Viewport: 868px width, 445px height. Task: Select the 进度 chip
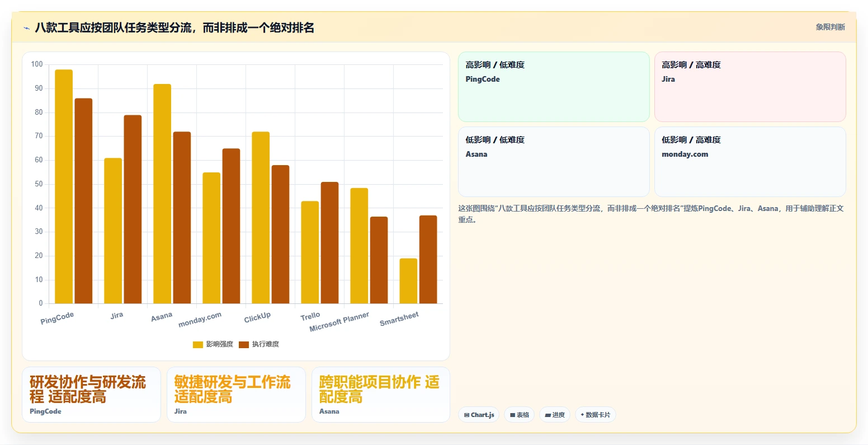[554, 415]
